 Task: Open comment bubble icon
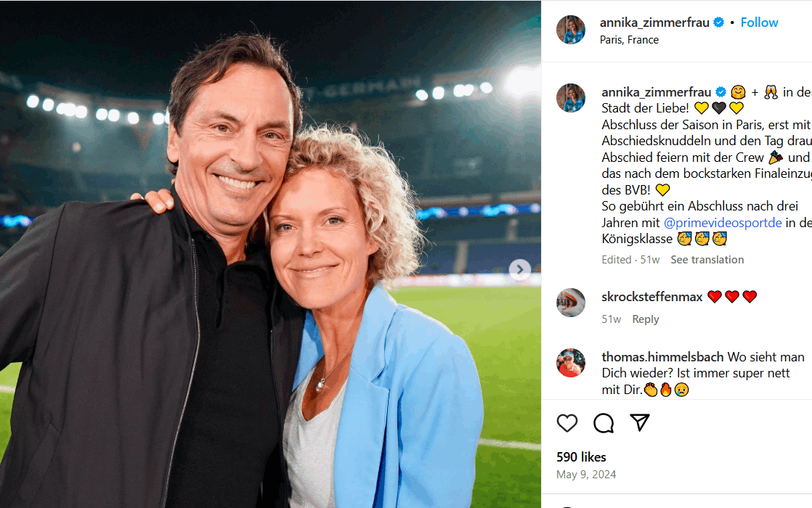[x=604, y=423]
